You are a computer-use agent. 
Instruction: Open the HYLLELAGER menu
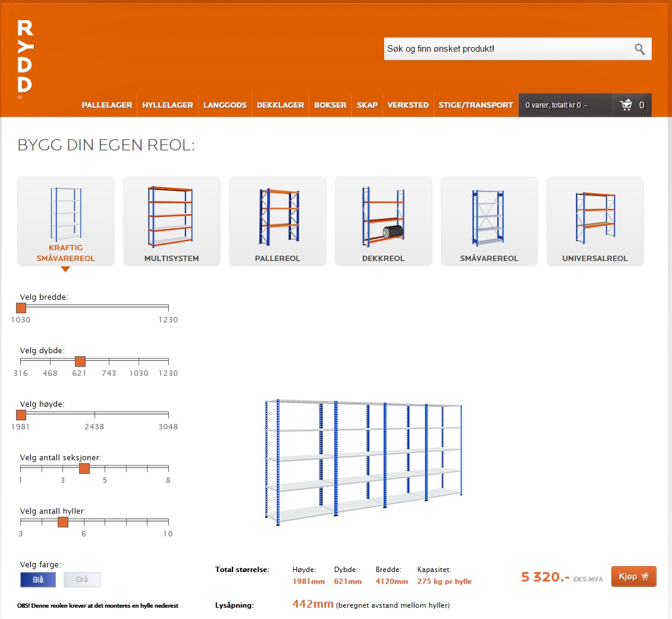pos(168,105)
